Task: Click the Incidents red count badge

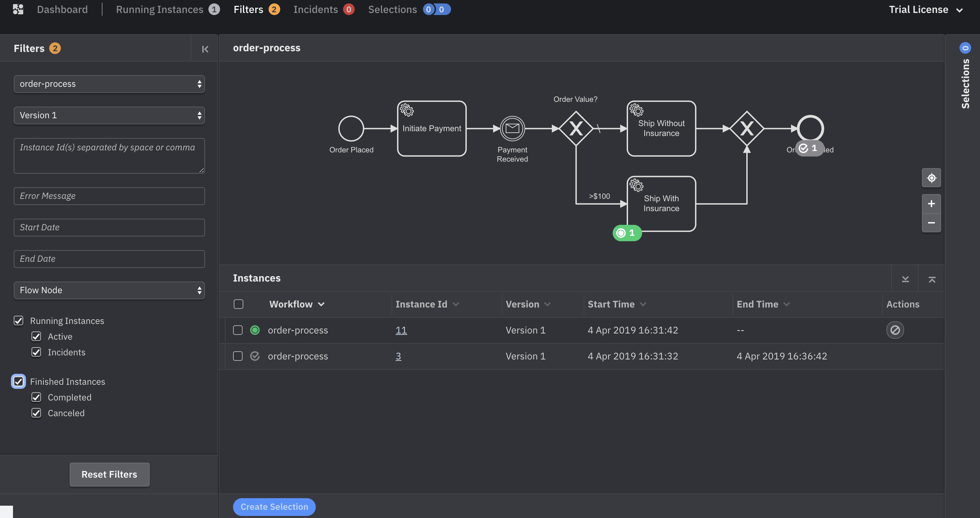Action: [349, 9]
